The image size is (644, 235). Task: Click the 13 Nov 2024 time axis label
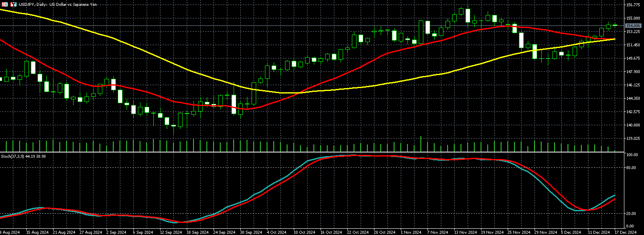coord(466,232)
